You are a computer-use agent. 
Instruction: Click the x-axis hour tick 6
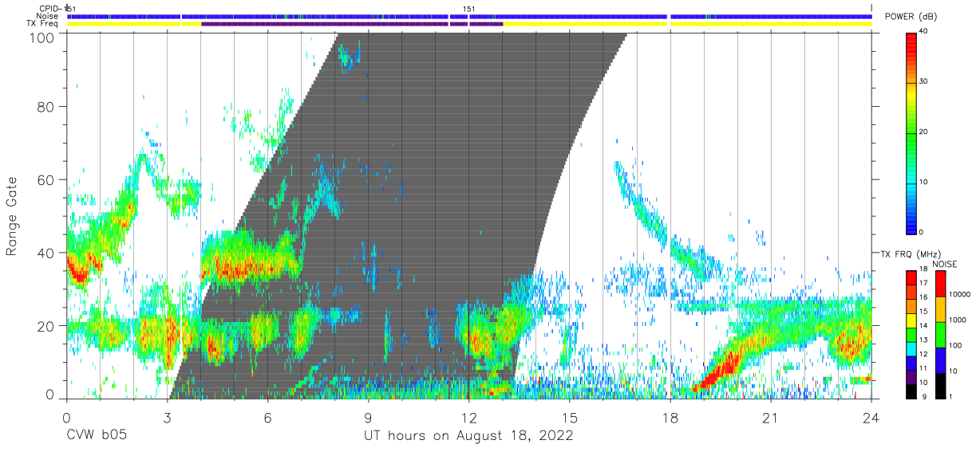click(267, 419)
